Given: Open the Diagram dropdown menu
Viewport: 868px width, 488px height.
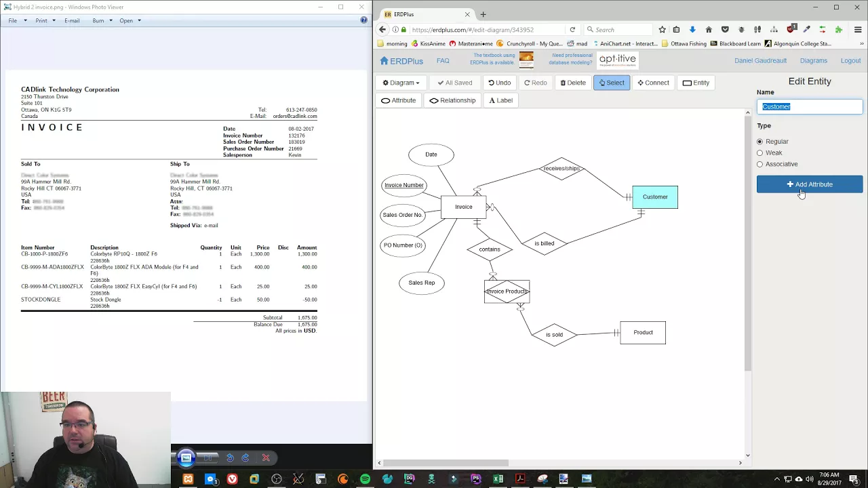Looking at the screenshot, I should coord(401,83).
